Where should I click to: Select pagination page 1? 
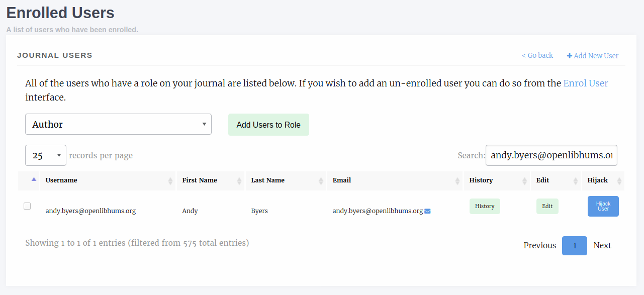575,246
